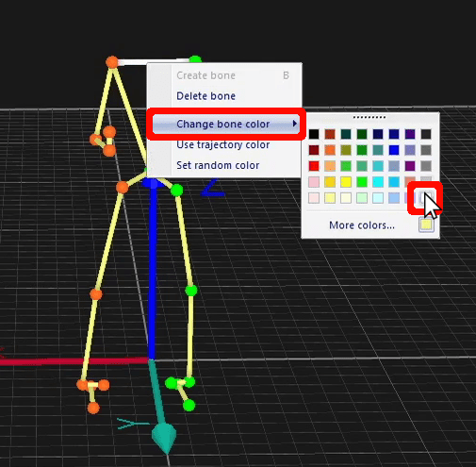Viewport: 476px width, 467px height.
Task: Expand submenu arrow beside Change bone color
Action: pyautogui.click(x=294, y=124)
